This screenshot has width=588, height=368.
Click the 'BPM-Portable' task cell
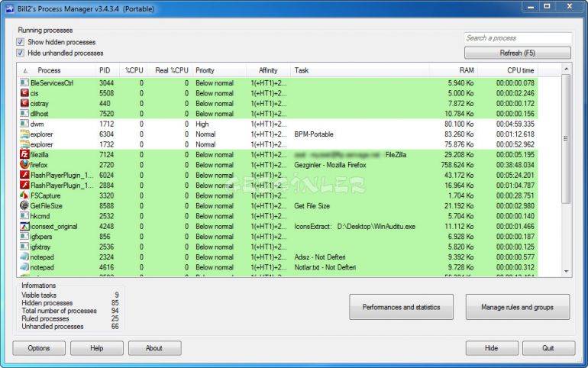point(314,134)
